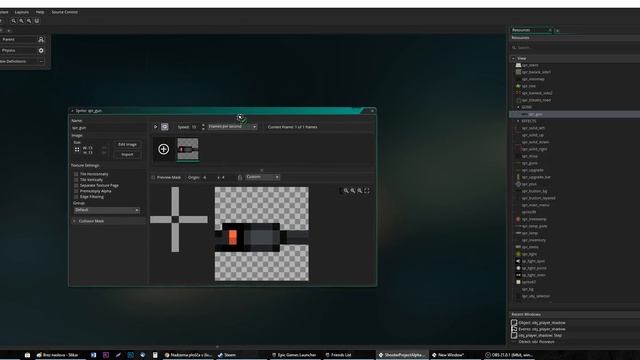This screenshot has height=360, width=640.
Task: Switch to the OBS taskbar item
Action: (x=508, y=355)
